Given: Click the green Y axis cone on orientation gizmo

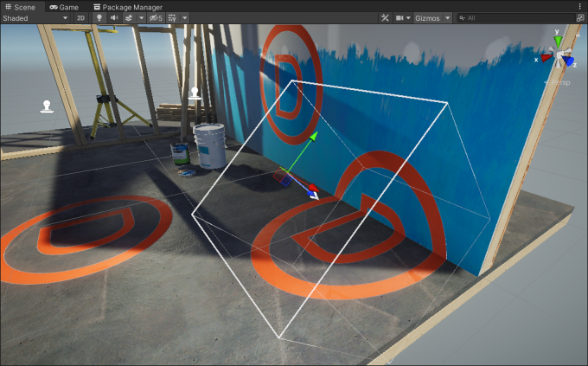Looking at the screenshot, I should pyautogui.click(x=559, y=38).
